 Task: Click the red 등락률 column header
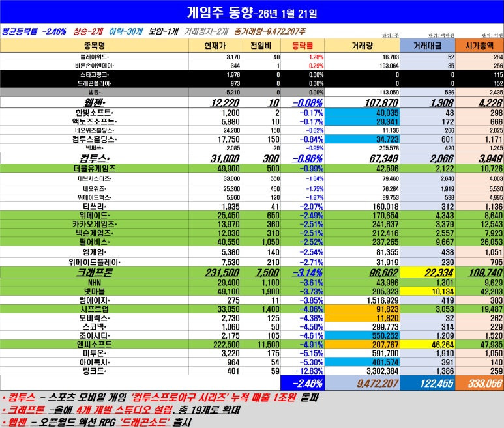[303, 46]
